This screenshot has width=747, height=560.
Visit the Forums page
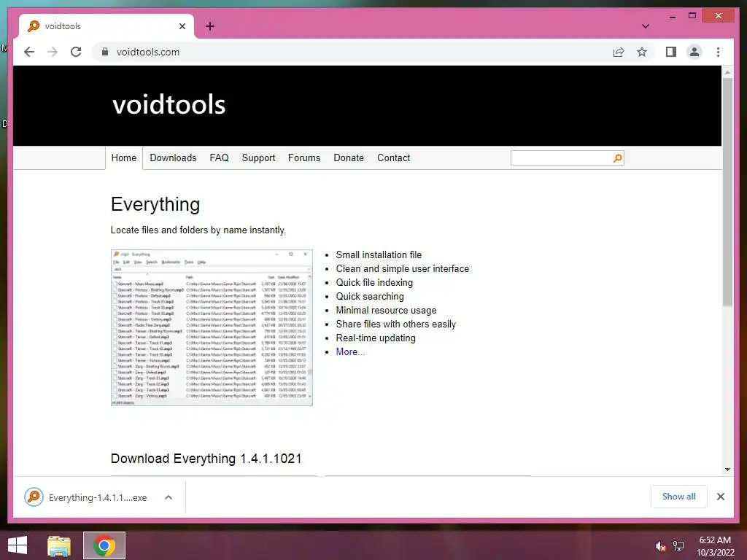point(304,157)
